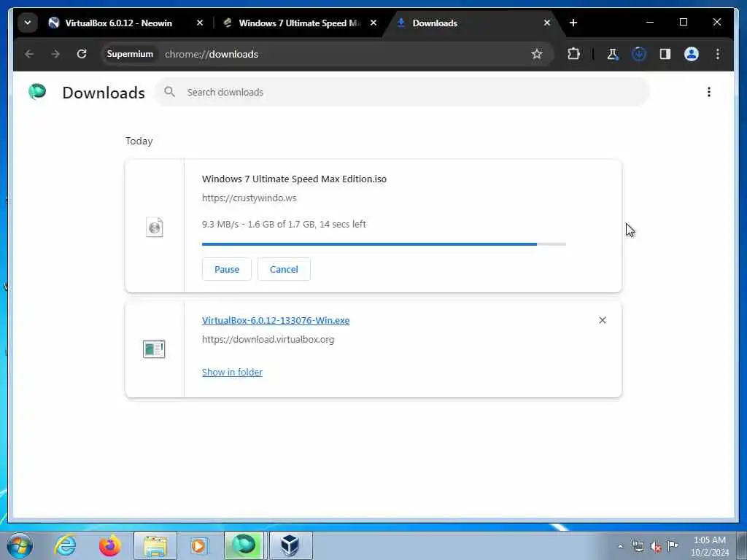Open the taskbar clock and date
The height and width of the screenshot is (560, 747).
pyautogui.click(x=710, y=546)
